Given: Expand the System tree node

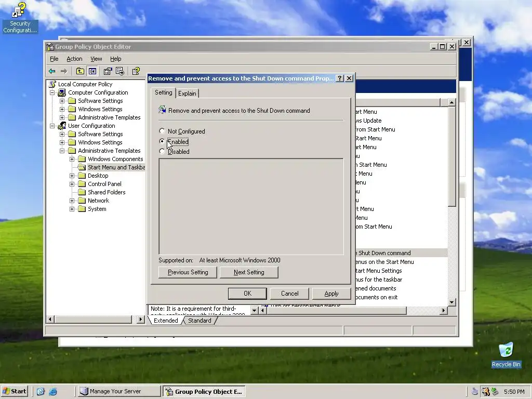Looking at the screenshot, I should tap(72, 209).
